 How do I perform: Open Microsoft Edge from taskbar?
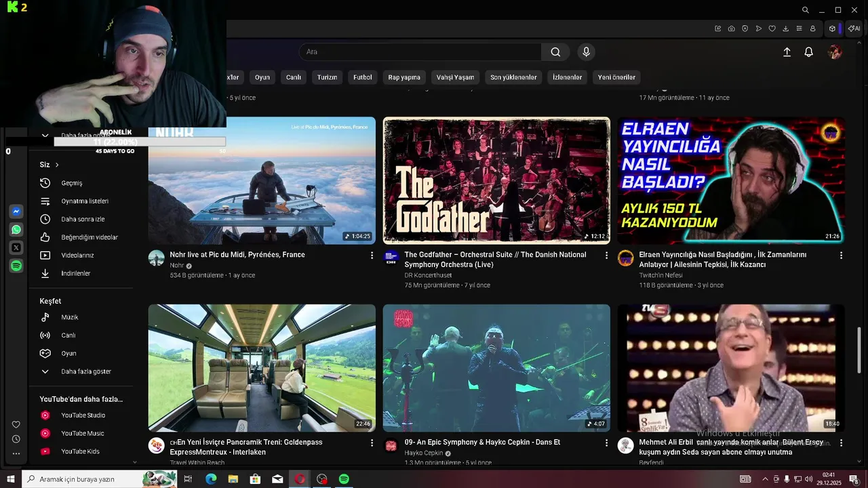point(211,479)
